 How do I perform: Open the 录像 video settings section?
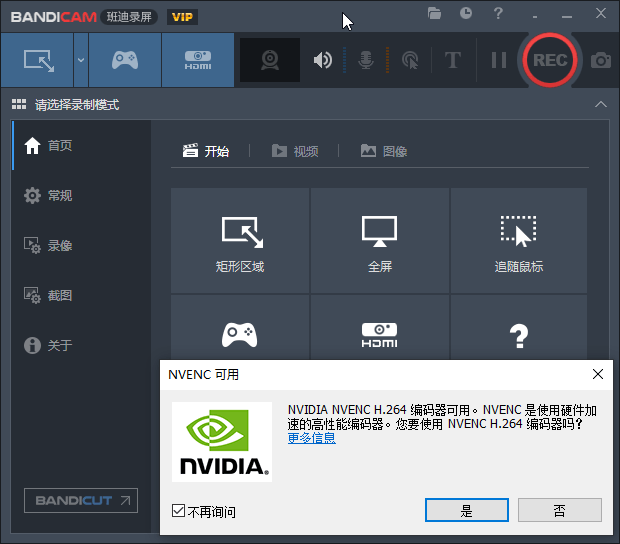pyautogui.click(x=81, y=245)
